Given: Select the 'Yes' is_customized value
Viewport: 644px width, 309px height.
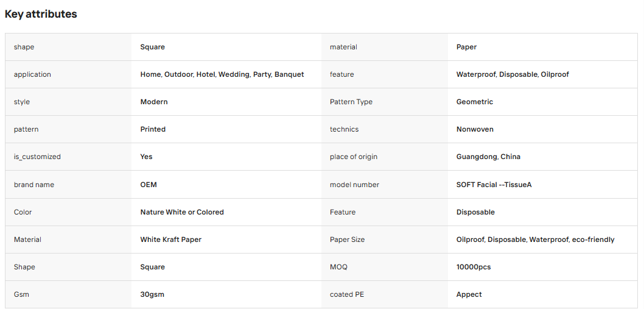Looking at the screenshot, I should coord(146,157).
